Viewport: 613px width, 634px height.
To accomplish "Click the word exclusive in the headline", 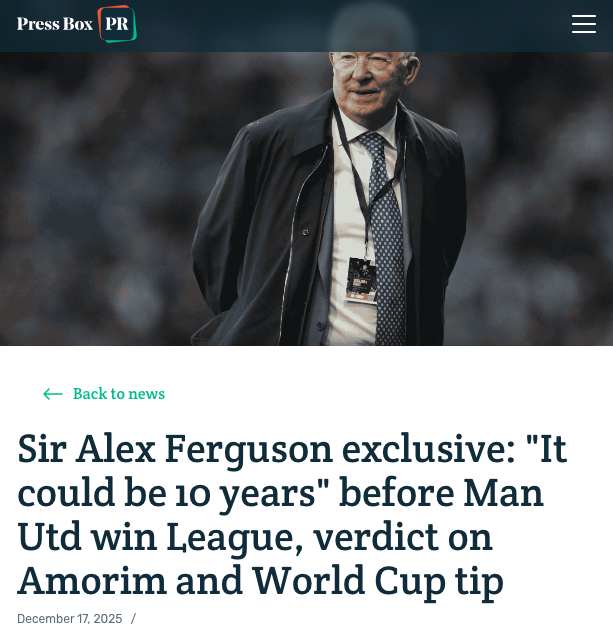I will (x=429, y=449).
